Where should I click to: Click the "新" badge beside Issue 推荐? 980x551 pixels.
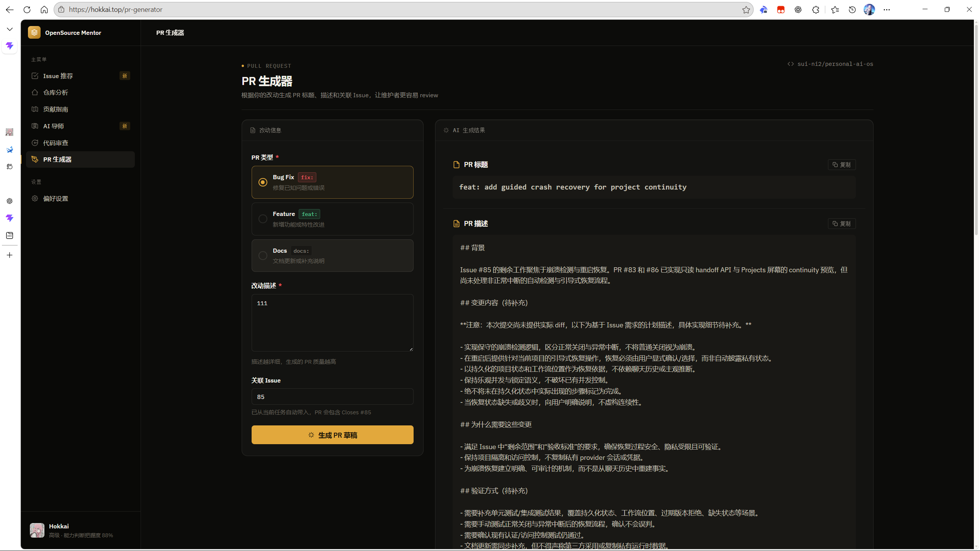pos(124,76)
